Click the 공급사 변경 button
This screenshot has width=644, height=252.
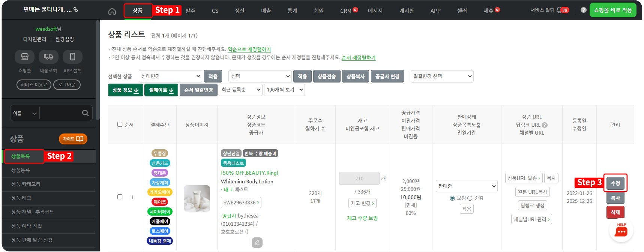(x=387, y=76)
